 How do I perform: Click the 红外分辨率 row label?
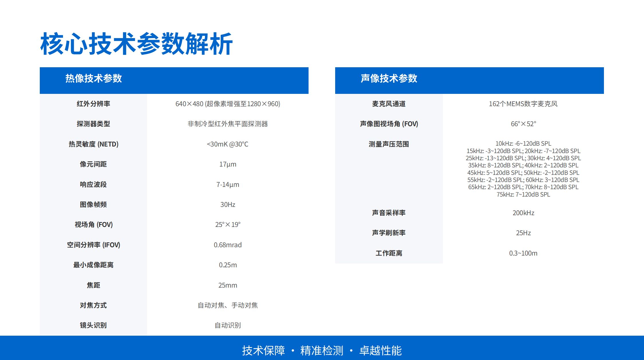(x=93, y=104)
